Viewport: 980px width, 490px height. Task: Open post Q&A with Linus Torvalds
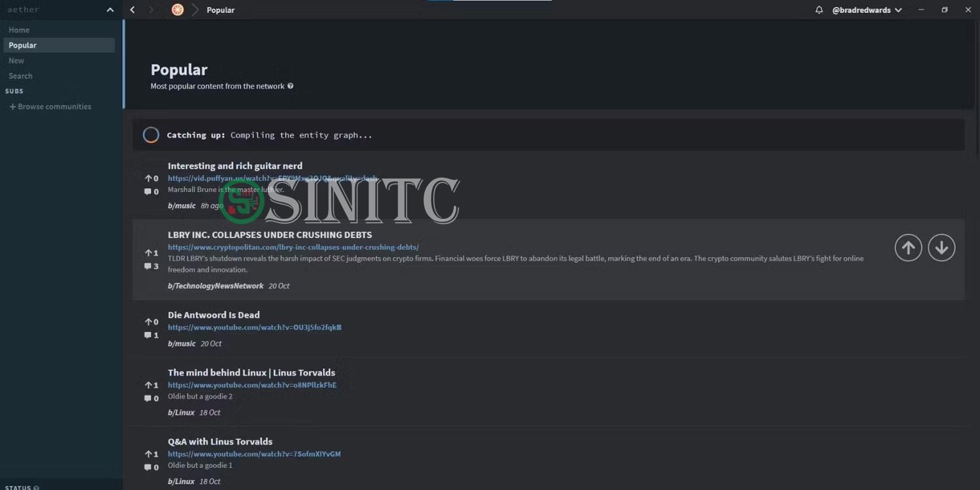point(220,442)
